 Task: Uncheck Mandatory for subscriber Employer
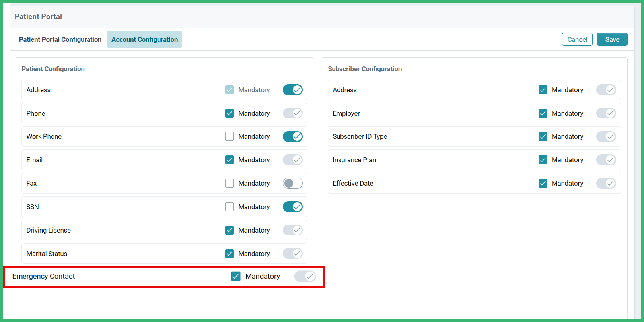click(543, 113)
